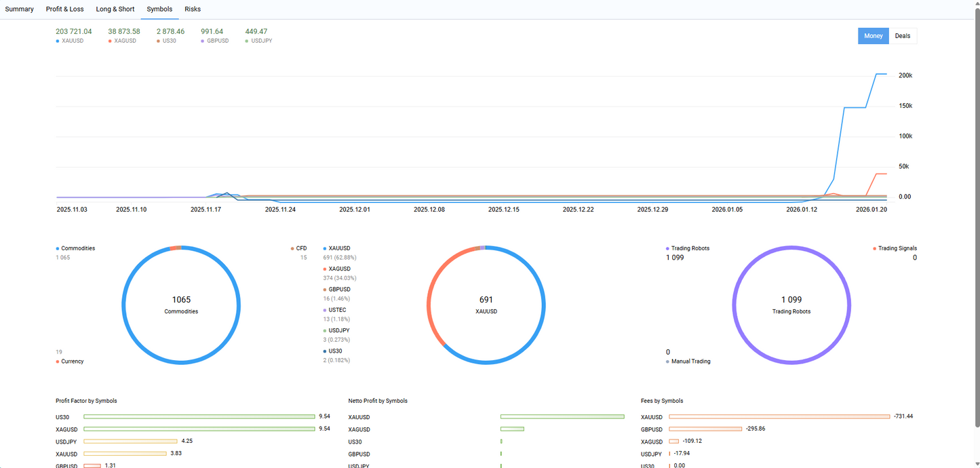Viewport: 980px width, 468px height.
Task: Switch to the Summary tab
Action: pyautogui.click(x=19, y=9)
